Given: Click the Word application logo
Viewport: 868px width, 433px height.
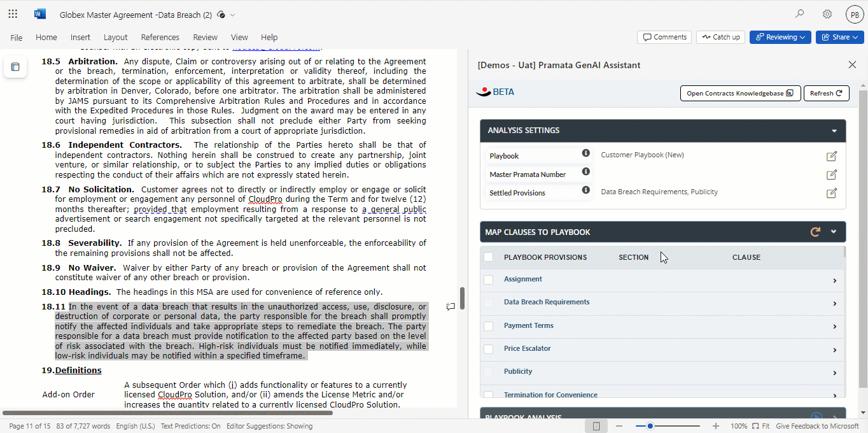Looking at the screenshot, I should (x=40, y=14).
